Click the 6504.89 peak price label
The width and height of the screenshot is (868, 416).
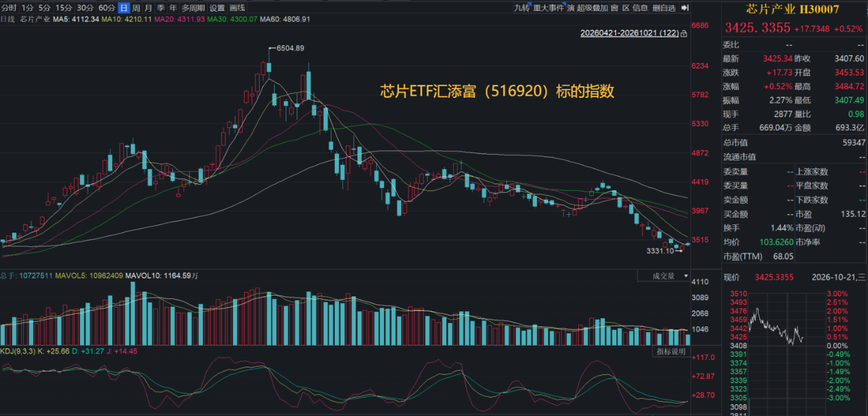click(290, 48)
